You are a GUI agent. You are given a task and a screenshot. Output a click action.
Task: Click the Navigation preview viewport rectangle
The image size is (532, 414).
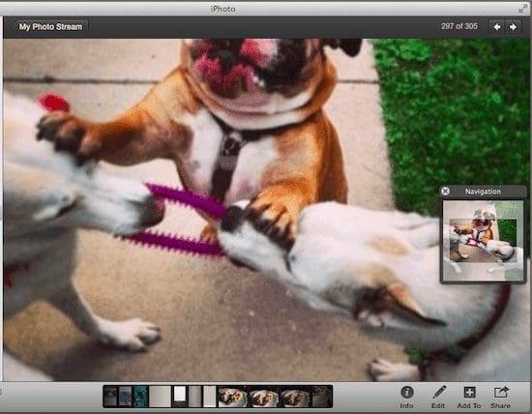click(x=483, y=240)
